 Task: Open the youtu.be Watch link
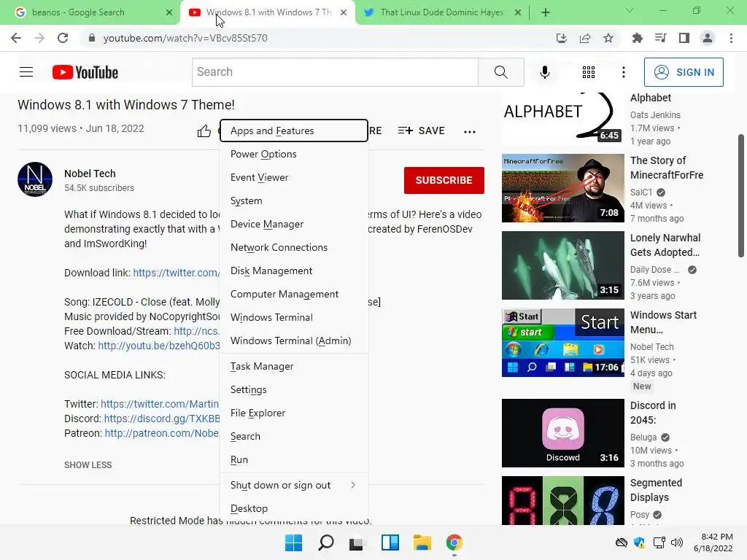159,346
